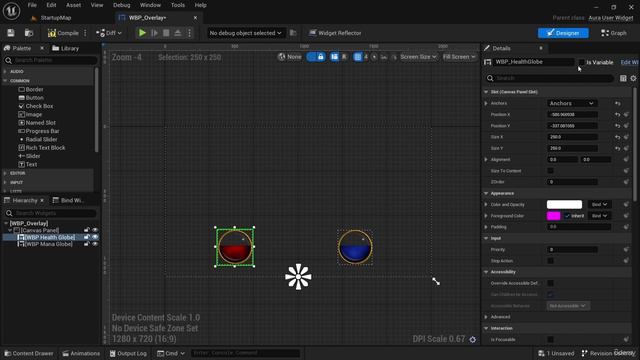The image size is (640, 360).
Task: Toggle the designer layout lock switch
Action: point(316,57)
